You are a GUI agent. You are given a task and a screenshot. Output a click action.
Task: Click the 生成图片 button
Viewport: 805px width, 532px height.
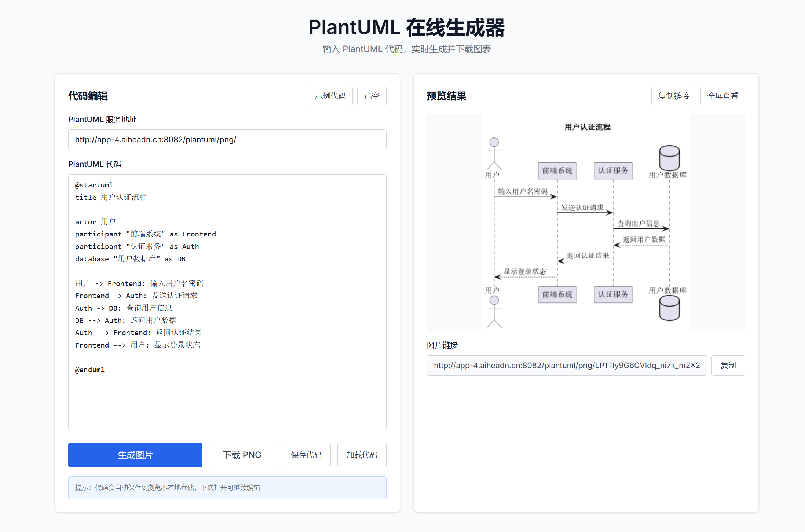(x=135, y=455)
